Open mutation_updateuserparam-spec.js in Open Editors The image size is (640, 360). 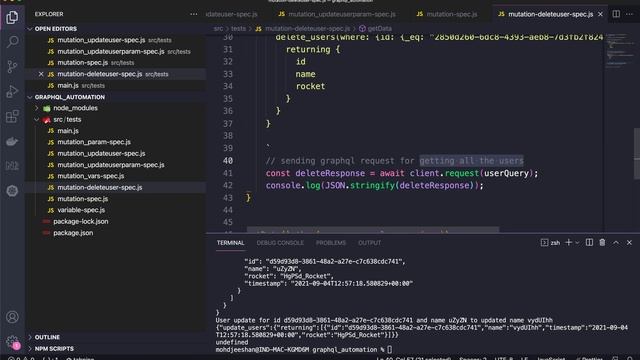pos(111,51)
